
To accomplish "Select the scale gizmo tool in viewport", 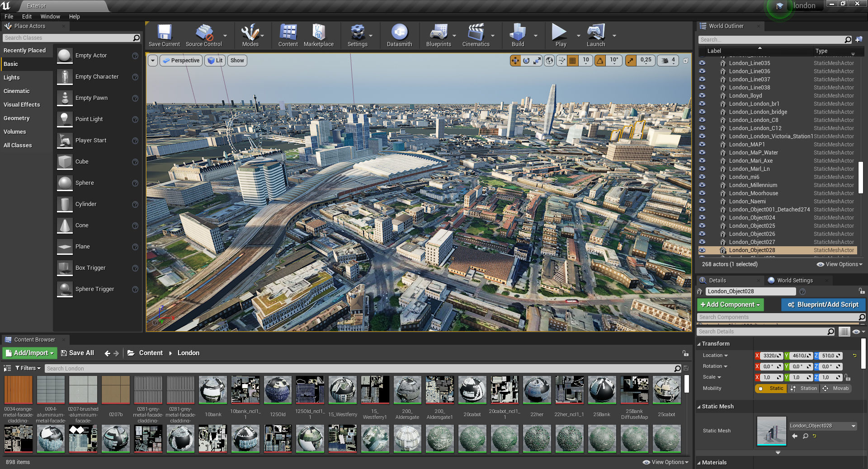I will click(x=537, y=61).
